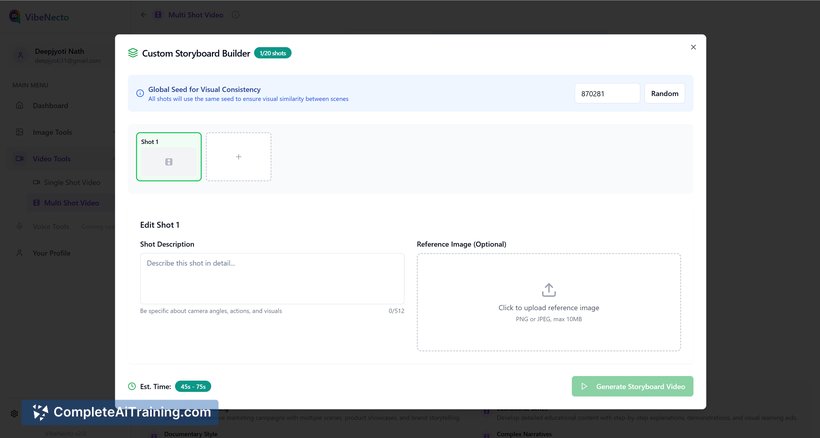This screenshot has width=820, height=438.
Task: Click the settings gear icon at bottom left
Action: (x=14, y=413)
